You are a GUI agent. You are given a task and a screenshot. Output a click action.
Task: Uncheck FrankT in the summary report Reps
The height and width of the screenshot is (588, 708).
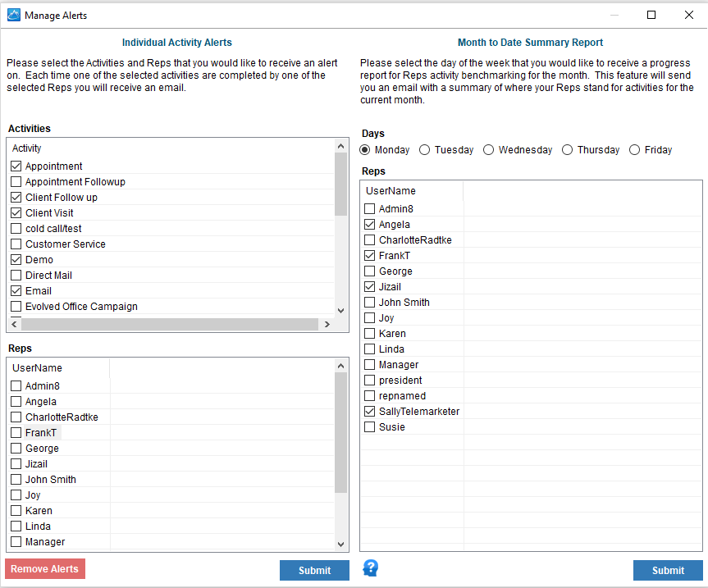point(370,255)
